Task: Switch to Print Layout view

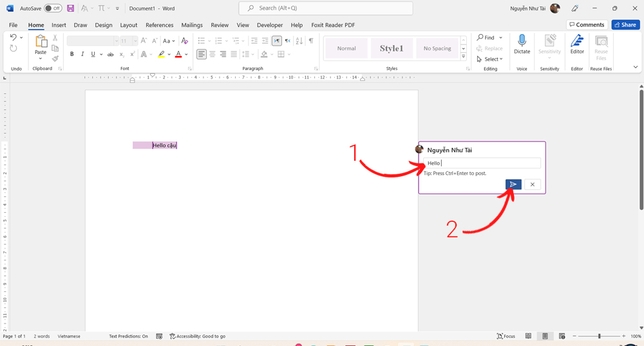Action: click(x=545, y=336)
